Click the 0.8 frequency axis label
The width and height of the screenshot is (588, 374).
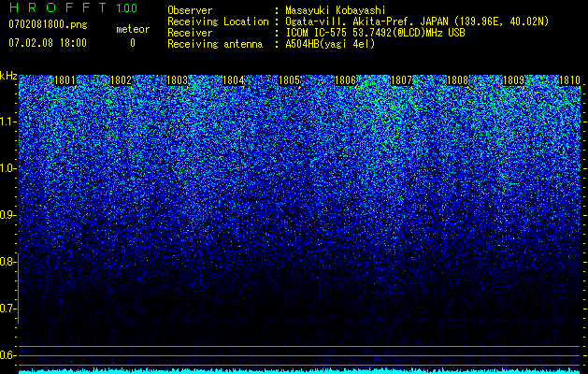pyautogui.click(x=8, y=262)
